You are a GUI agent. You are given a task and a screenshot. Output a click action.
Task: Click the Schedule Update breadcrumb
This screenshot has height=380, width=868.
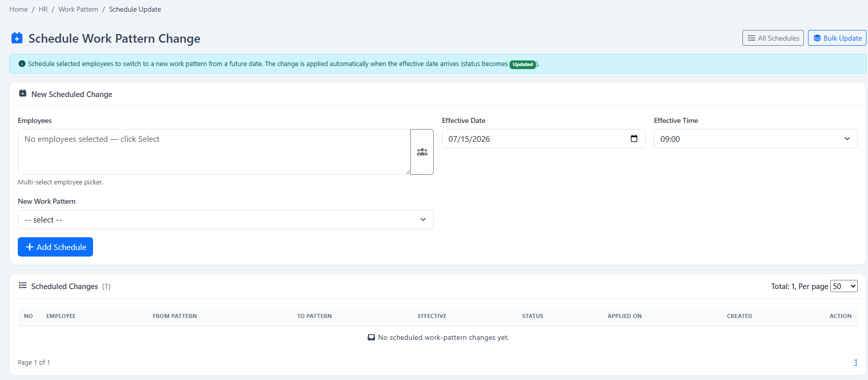135,9
